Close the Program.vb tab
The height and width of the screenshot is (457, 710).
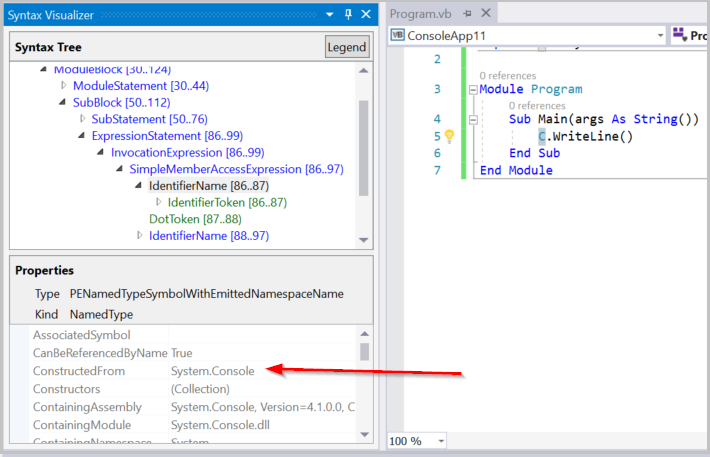486,14
